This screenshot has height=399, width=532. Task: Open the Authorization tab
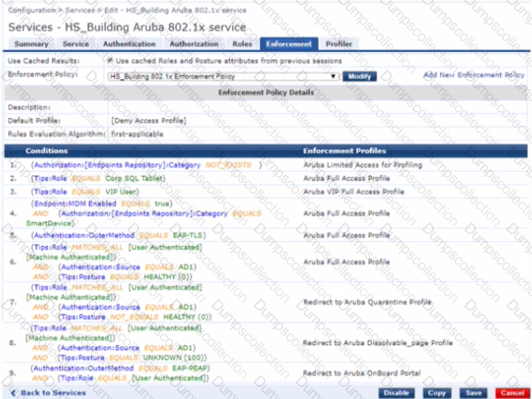[x=194, y=44]
